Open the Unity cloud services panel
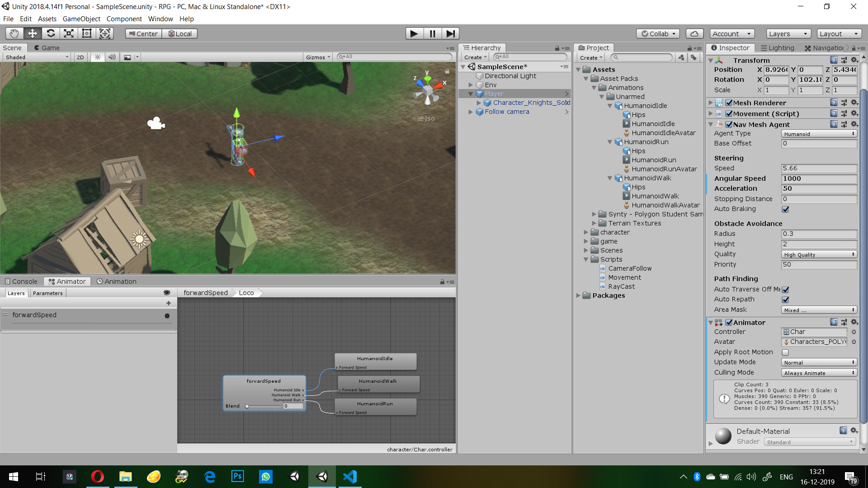 click(694, 33)
